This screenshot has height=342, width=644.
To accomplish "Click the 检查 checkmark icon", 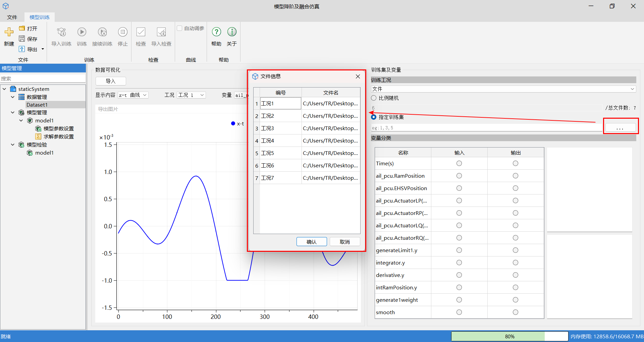I will point(141,32).
